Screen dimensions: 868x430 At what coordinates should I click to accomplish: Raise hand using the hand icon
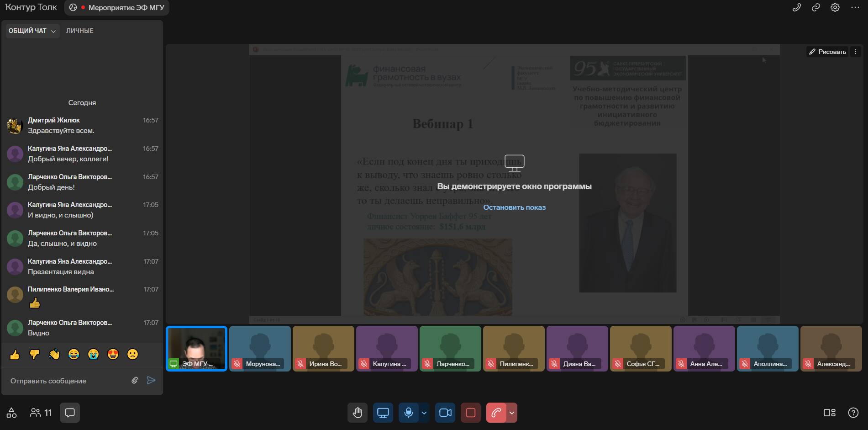[x=357, y=413]
